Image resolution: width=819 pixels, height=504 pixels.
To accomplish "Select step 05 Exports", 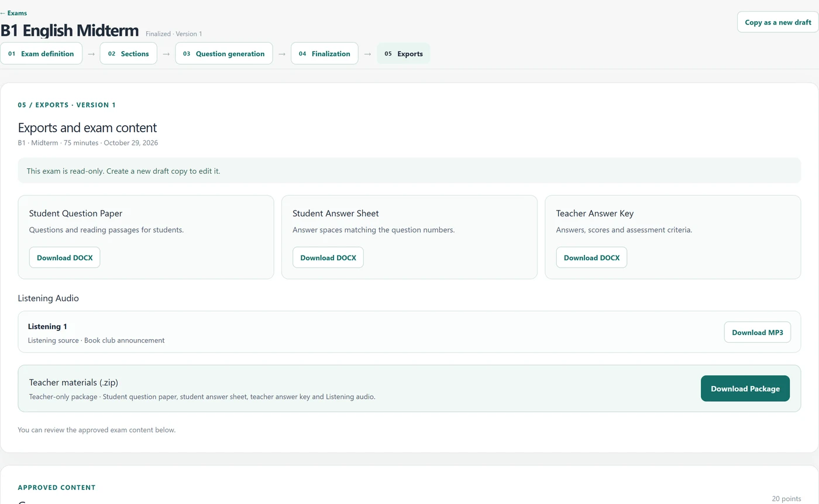I will [x=403, y=53].
